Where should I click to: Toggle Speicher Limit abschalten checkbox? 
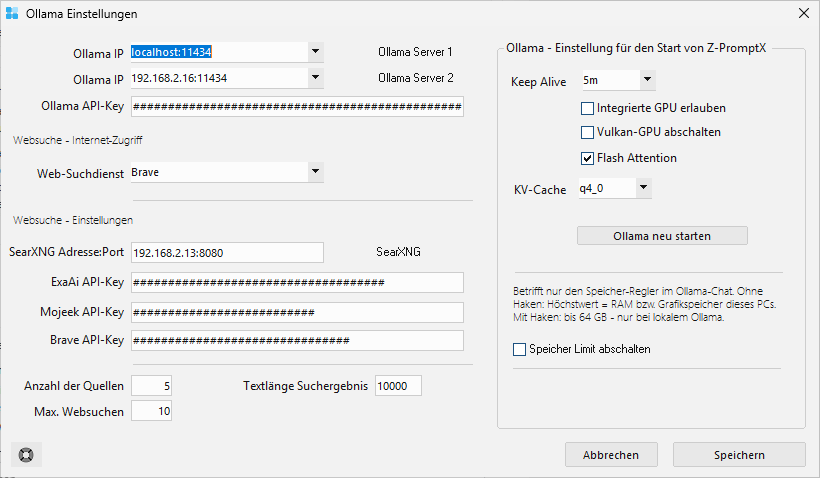pos(519,349)
